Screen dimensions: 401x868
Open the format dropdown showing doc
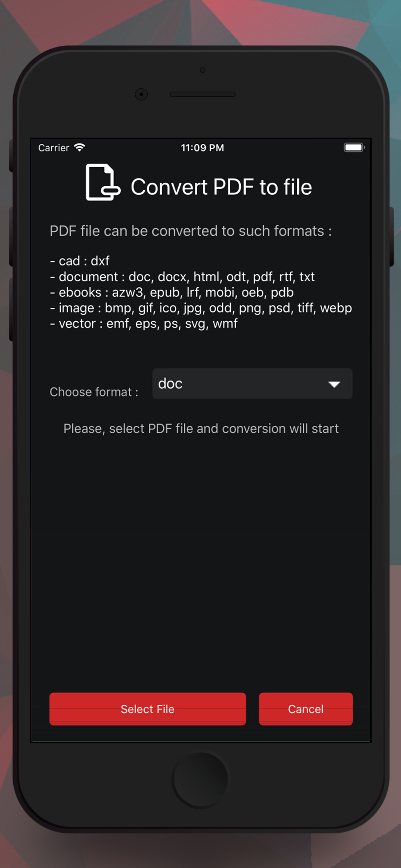pyautogui.click(x=252, y=384)
